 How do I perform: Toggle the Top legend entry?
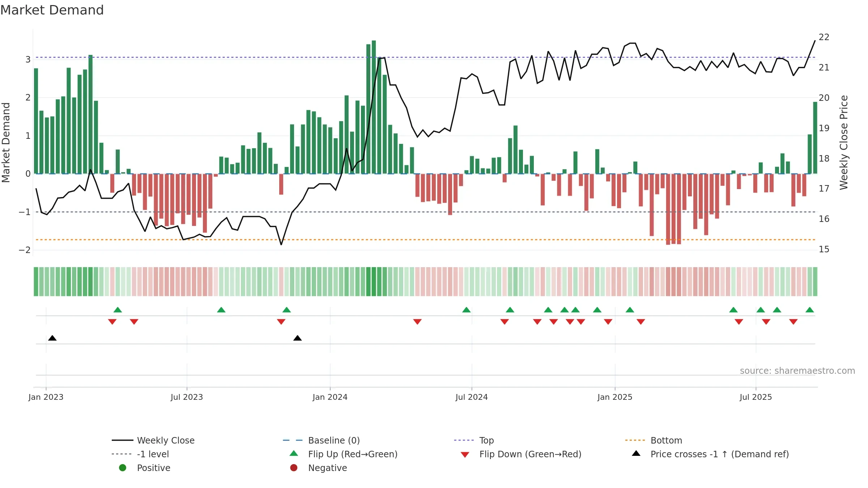pyautogui.click(x=474, y=440)
